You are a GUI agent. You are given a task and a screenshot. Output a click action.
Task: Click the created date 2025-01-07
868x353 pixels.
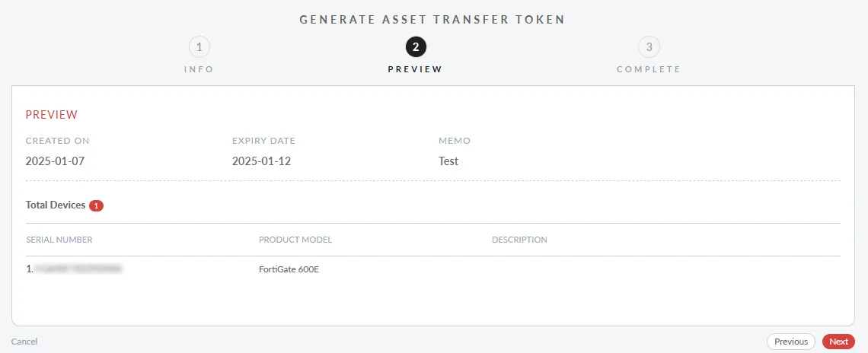click(55, 161)
